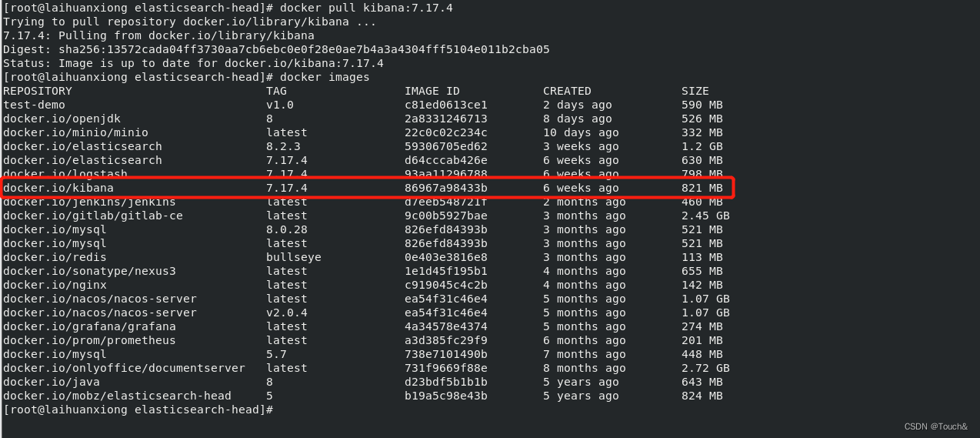Click the '2 days ago' created value

tap(578, 105)
